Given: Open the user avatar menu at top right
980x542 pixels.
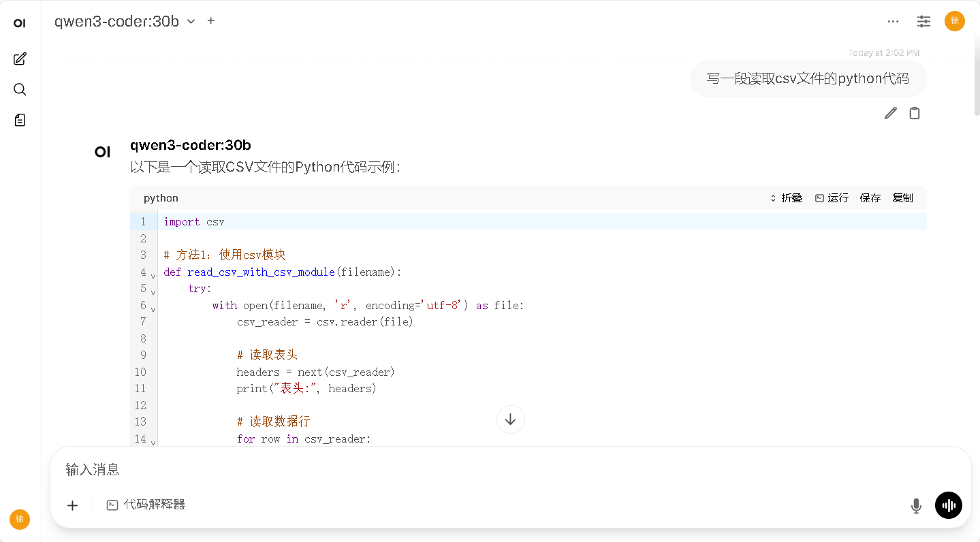Looking at the screenshot, I should pyautogui.click(x=954, y=21).
